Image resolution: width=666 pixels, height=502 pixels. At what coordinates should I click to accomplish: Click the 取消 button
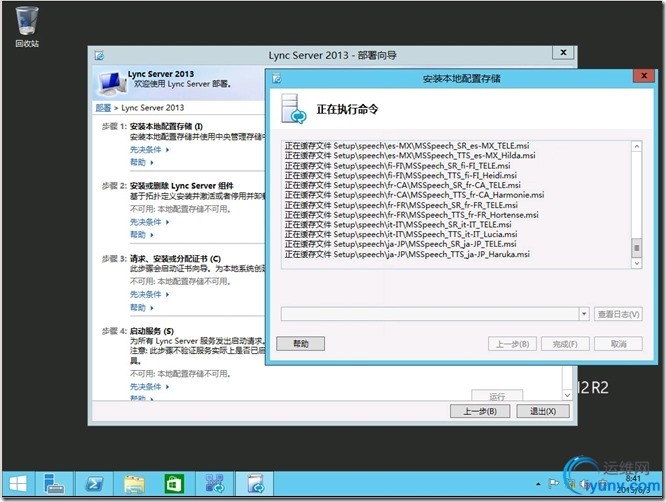click(618, 344)
